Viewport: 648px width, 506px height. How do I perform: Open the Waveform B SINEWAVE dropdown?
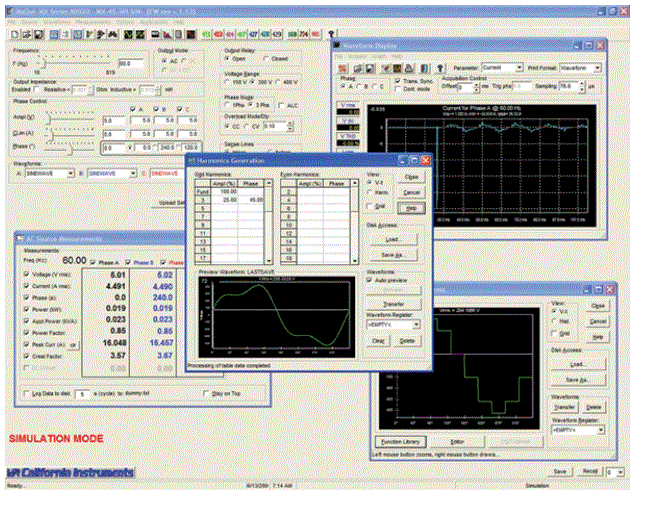[133, 174]
